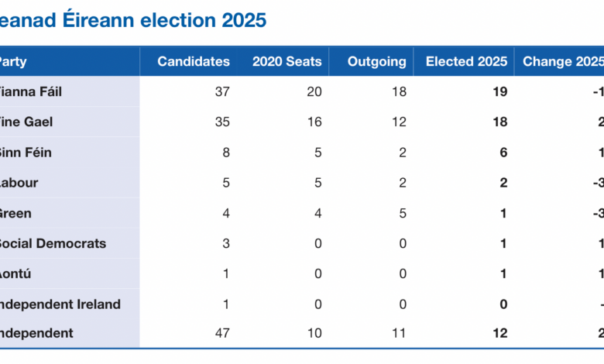The height and width of the screenshot is (364, 604).
Task: Click Independent's candidates value of 47
Action: (221, 334)
